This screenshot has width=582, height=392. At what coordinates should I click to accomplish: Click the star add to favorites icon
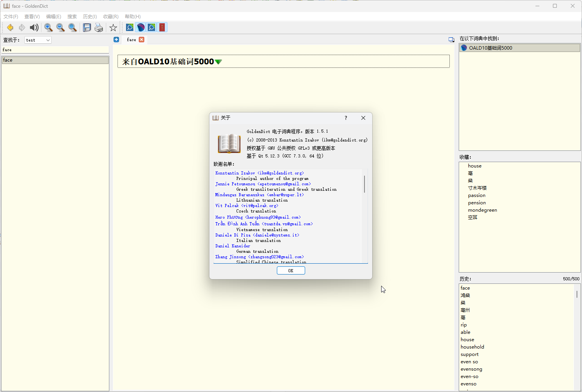pyautogui.click(x=113, y=28)
